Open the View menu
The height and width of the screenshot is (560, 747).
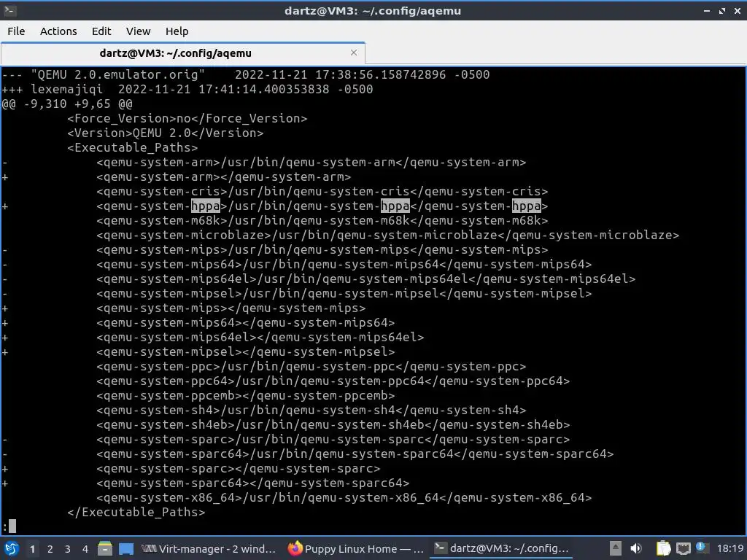click(138, 31)
